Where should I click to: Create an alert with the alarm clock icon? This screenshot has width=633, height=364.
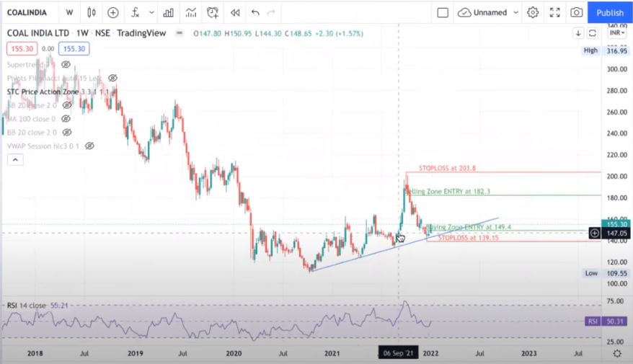point(213,12)
